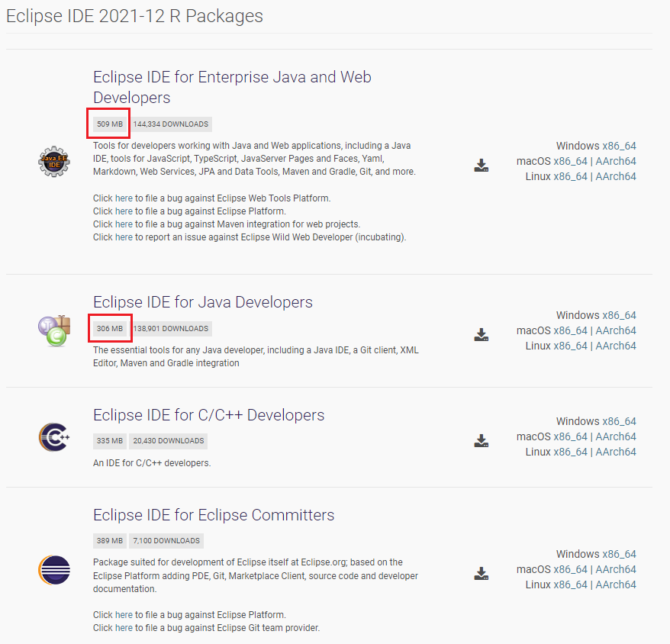The height and width of the screenshot is (644, 670).
Task: Click the 'Eclipse IDE 2021-12 R Packages' heading
Action: coord(134,16)
